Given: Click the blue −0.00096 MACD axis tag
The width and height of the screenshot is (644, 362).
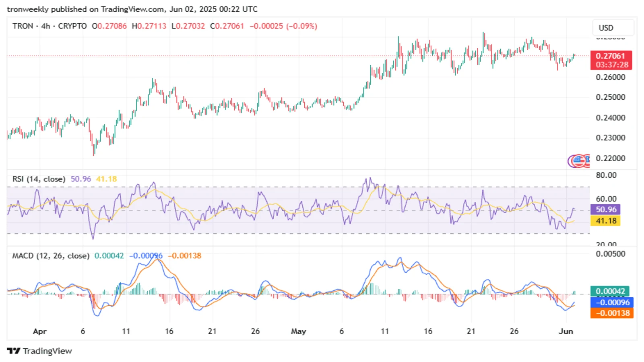Looking at the screenshot, I should pyautogui.click(x=612, y=302).
